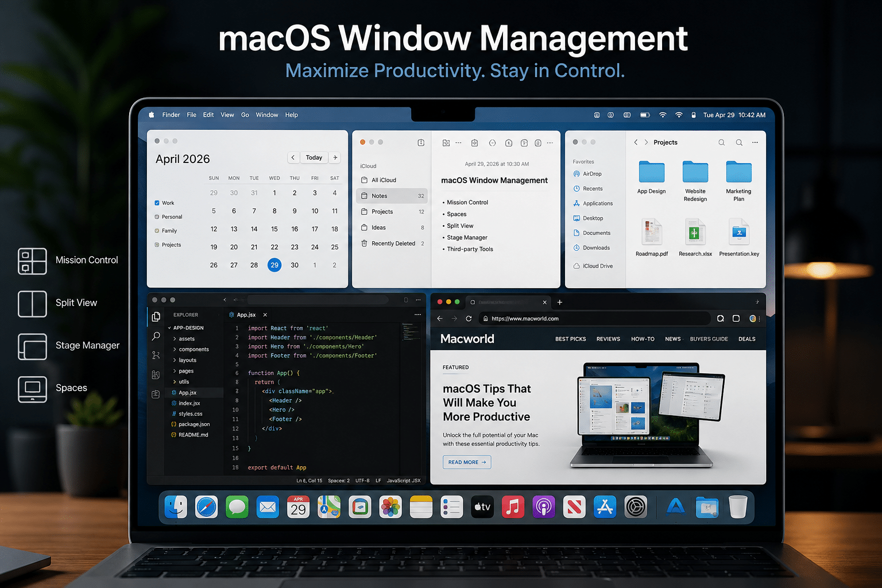The width and height of the screenshot is (882, 588).
Task: Go back in the browser window
Action: 440,319
